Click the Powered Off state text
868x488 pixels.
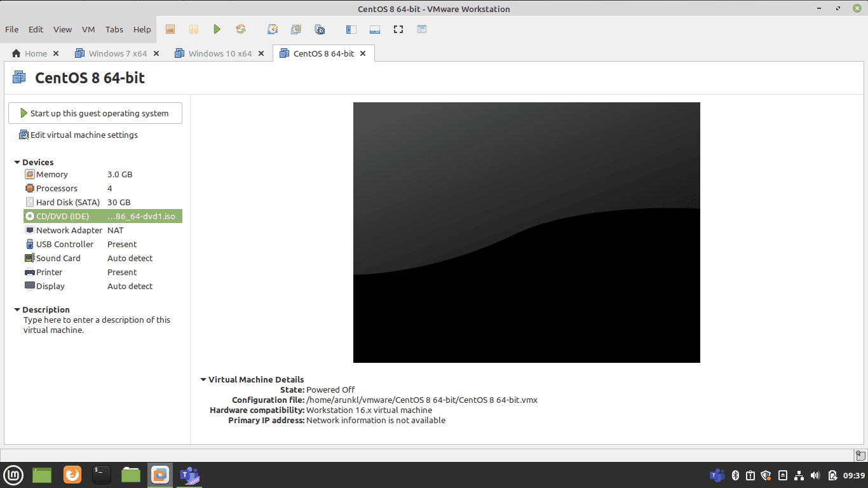coord(330,390)
